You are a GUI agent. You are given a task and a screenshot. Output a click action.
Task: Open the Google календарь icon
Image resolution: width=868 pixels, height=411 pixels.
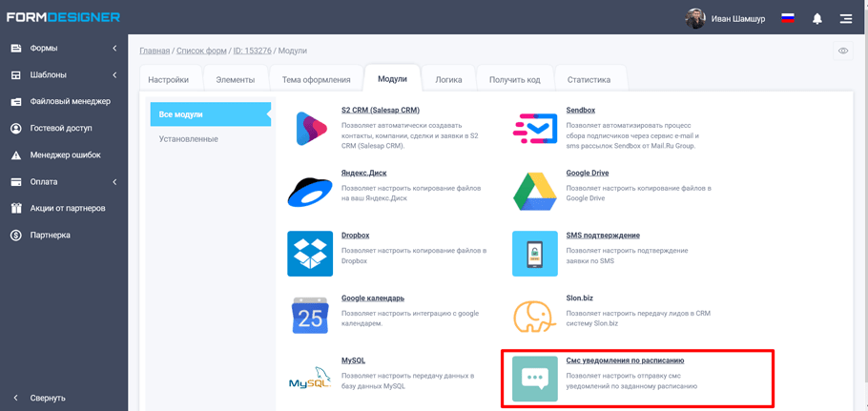[x=310, y=317]
